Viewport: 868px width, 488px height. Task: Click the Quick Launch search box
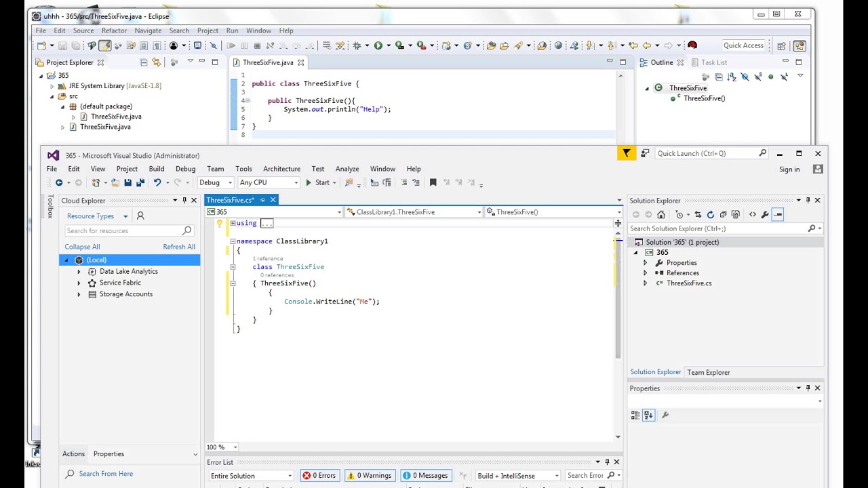click(x=711, y=153)
